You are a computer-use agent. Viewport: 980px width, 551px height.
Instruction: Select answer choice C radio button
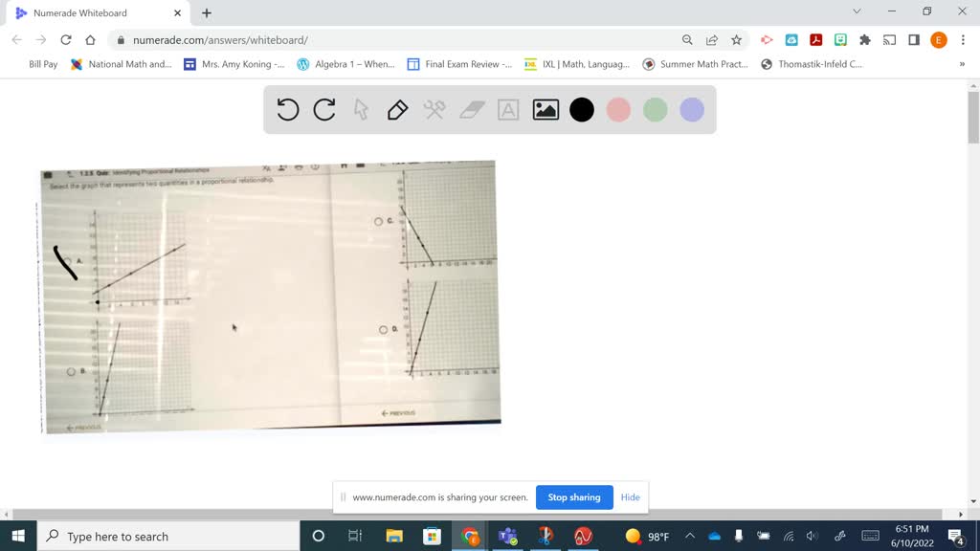coord(378,222)
